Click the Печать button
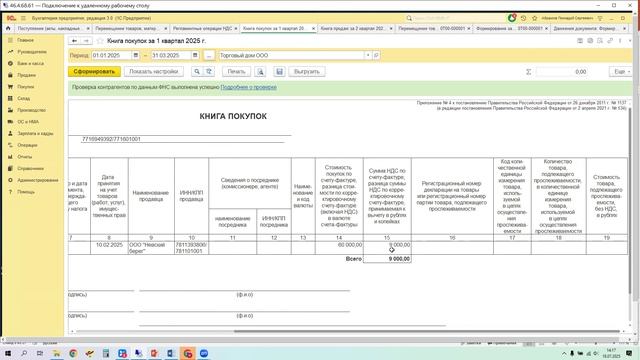 pos(236,71)
